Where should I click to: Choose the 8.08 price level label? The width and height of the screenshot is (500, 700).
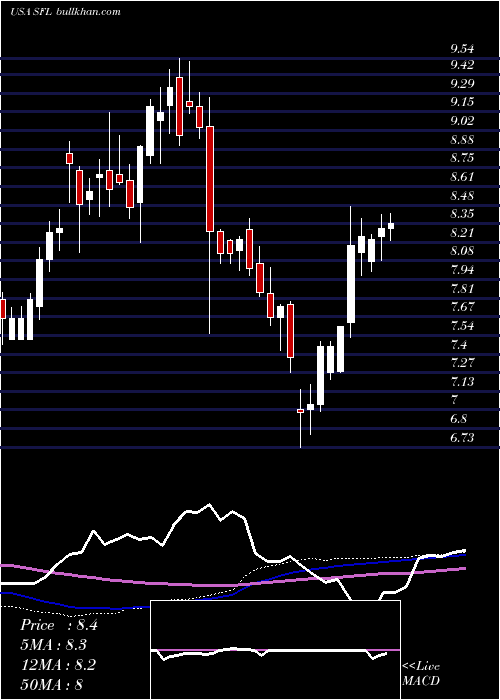coord(462,251)
